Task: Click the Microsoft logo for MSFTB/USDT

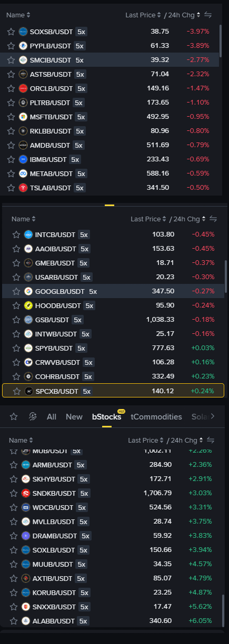Action: [x=23, y=117]
